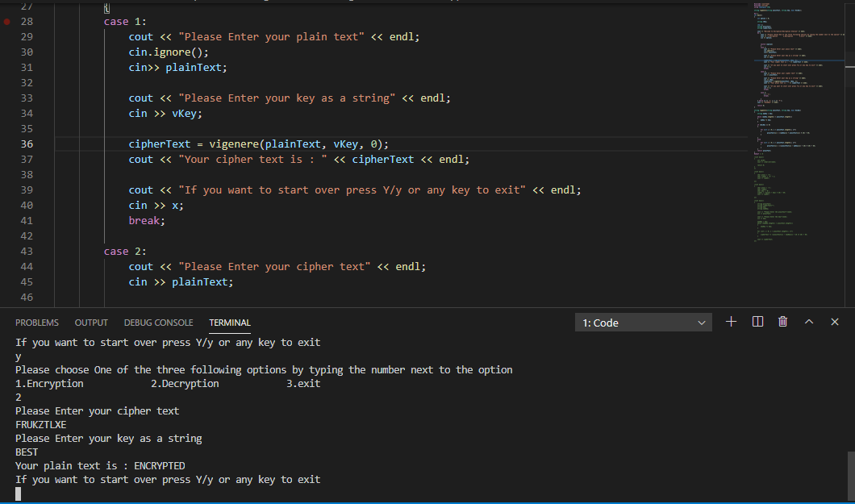This screenshot has width=855, height=504.
Task: Click 'ENCRYPTED' result in terminal
Action: click(159, 466)
